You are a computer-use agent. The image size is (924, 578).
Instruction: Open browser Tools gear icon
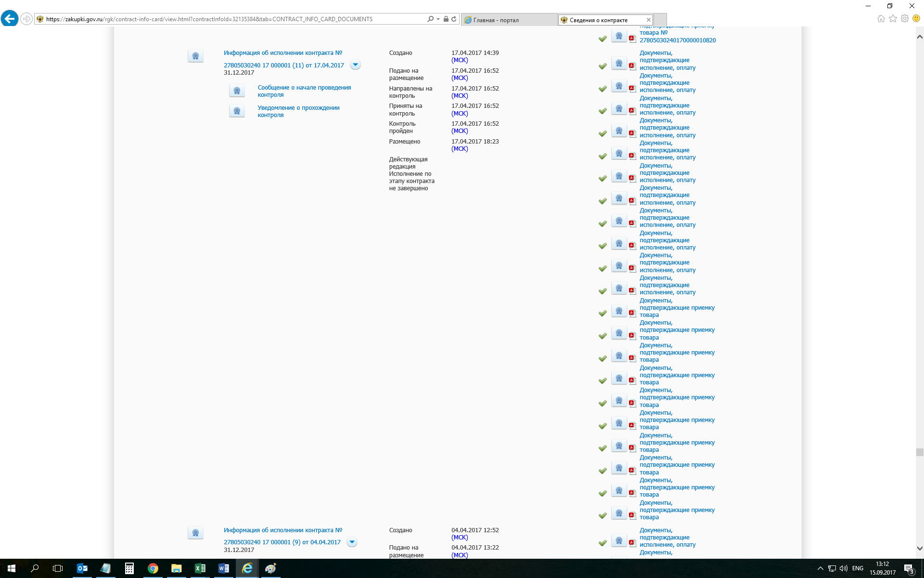click(905, 19)
